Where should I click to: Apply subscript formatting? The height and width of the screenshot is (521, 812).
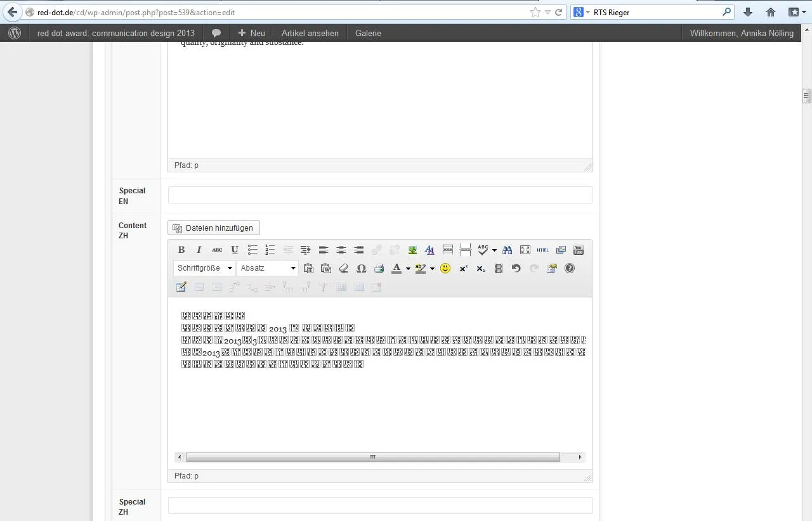481,268
